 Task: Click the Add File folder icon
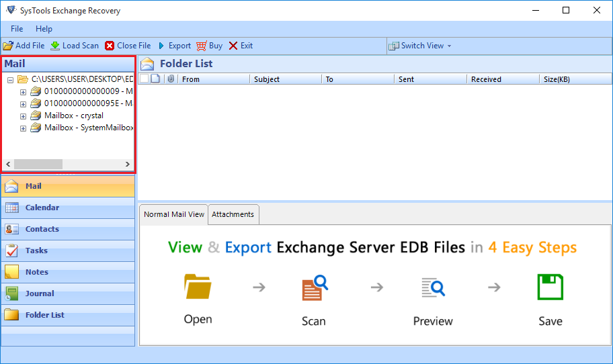tap(8, 46)
